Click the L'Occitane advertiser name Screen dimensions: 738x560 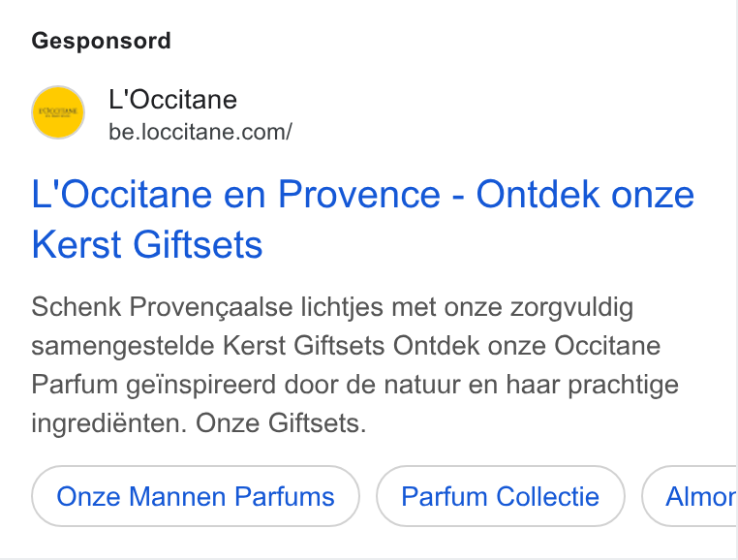pyautogui.click(x=172, y=100)
